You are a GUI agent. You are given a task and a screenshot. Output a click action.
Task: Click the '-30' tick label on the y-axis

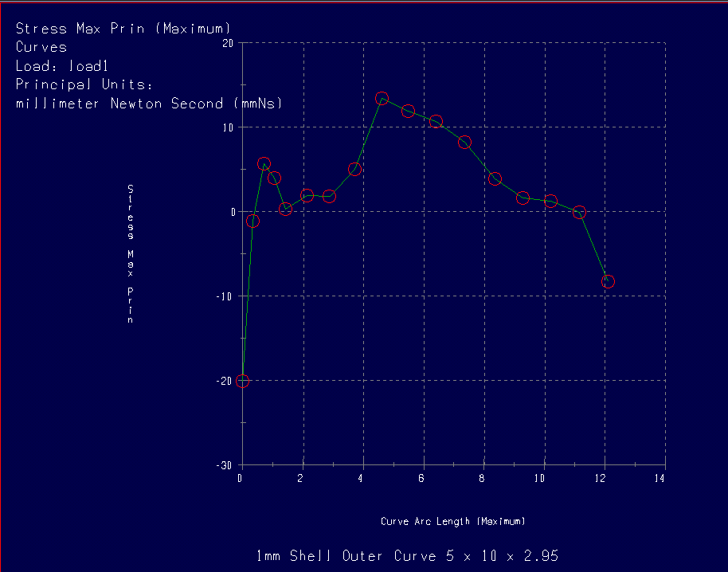coord(226,464)
